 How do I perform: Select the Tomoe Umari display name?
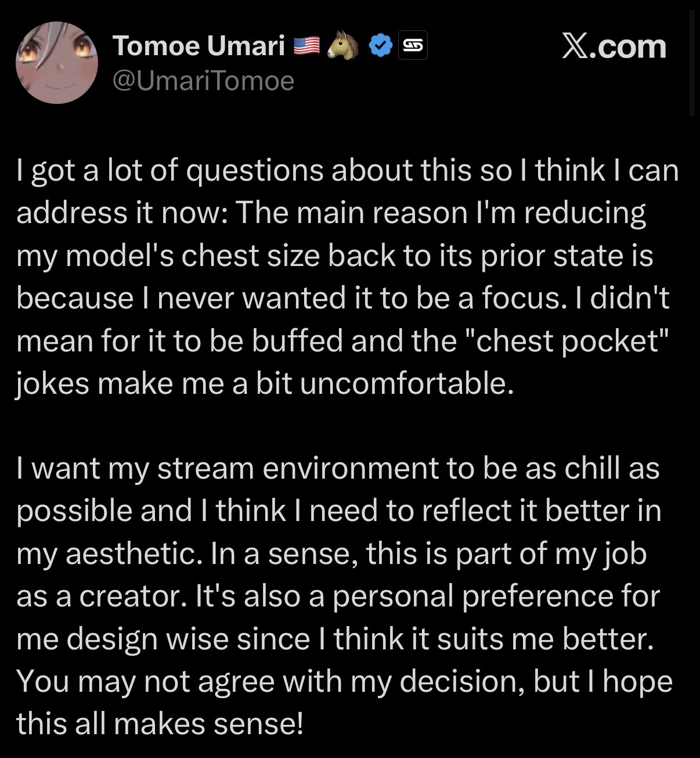tap(199, 46)
